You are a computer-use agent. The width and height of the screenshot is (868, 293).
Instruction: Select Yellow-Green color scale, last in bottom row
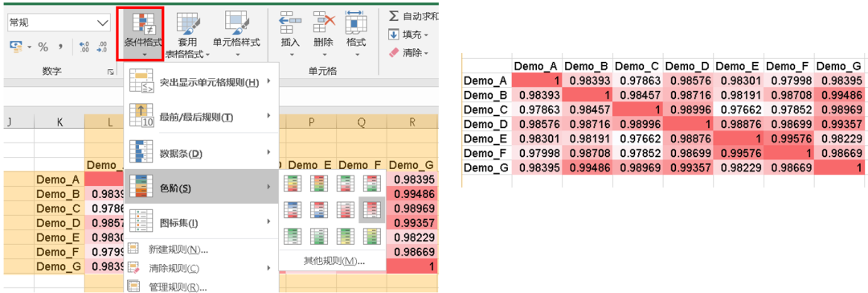coord(371,237)
